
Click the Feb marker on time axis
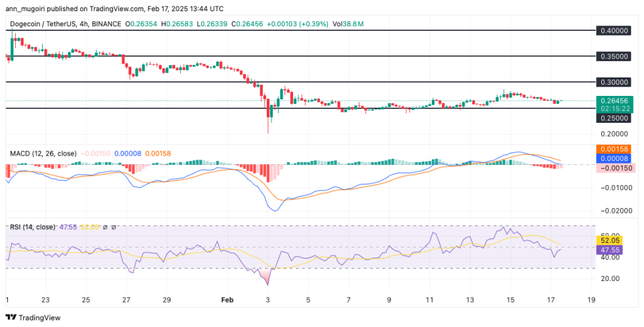pos(227,299)
